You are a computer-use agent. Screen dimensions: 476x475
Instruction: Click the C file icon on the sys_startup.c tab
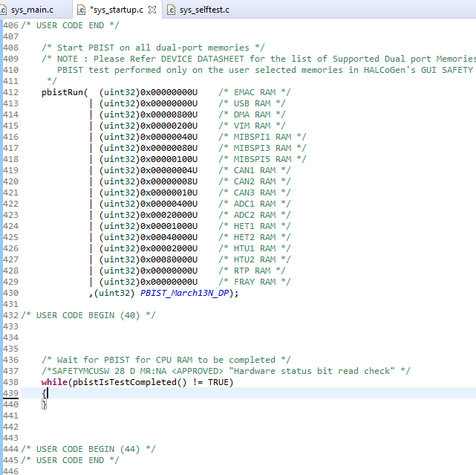pos(82,10)
